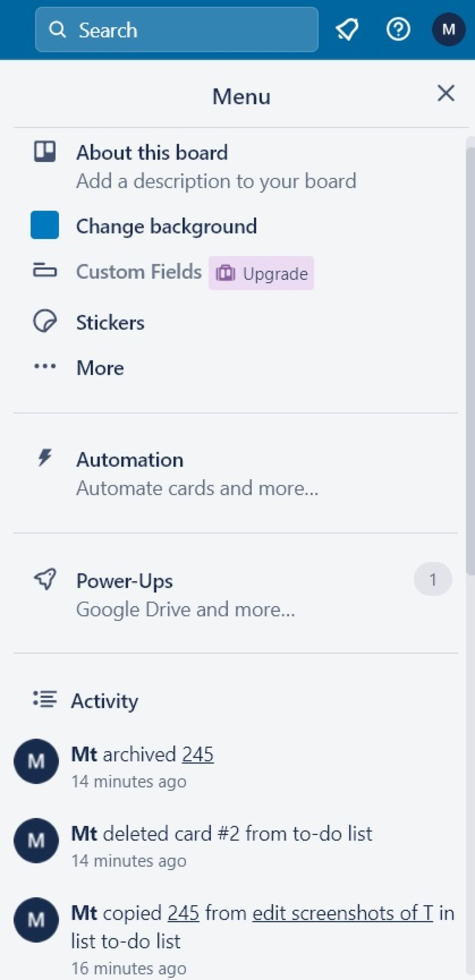This screenshot has height=980, width=475.
Task: Open archived card 245 link
Action: pyautogui.click(x=197, y=754)
